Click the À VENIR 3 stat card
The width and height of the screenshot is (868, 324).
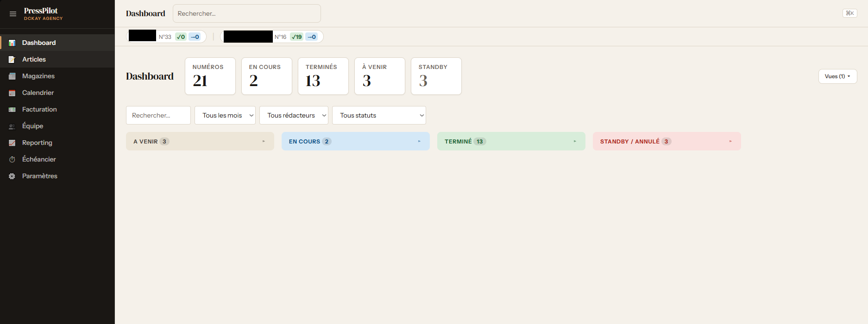pyautogui.click(x=380, y=76)
